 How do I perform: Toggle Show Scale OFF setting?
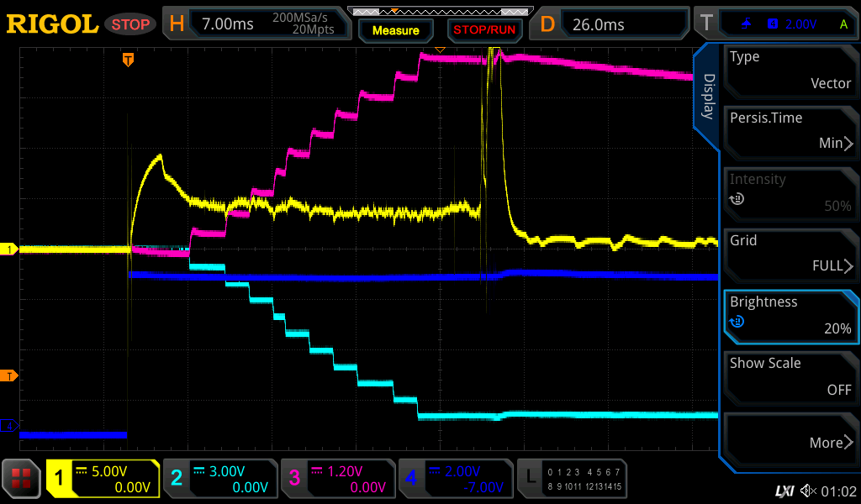point(790,376)
